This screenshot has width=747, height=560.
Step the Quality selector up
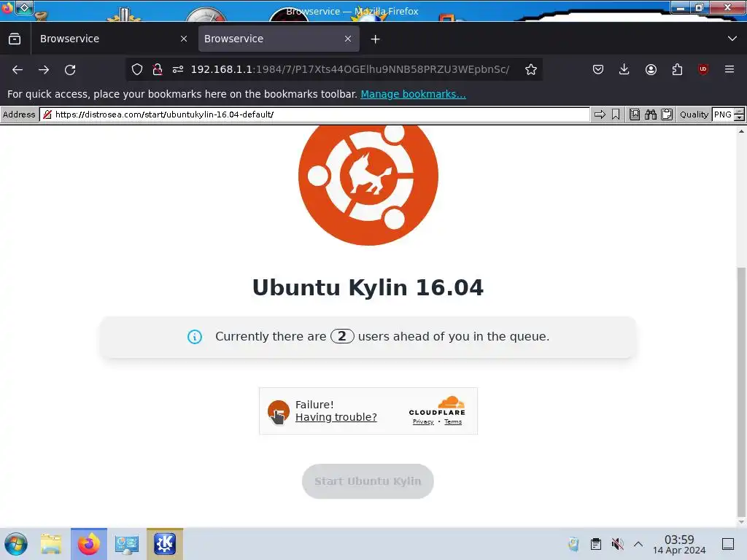[740, 112]
